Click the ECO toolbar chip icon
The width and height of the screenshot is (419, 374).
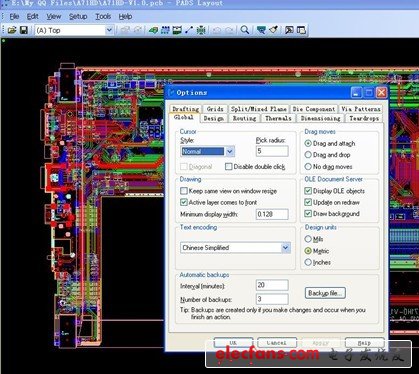click(201, 30)
